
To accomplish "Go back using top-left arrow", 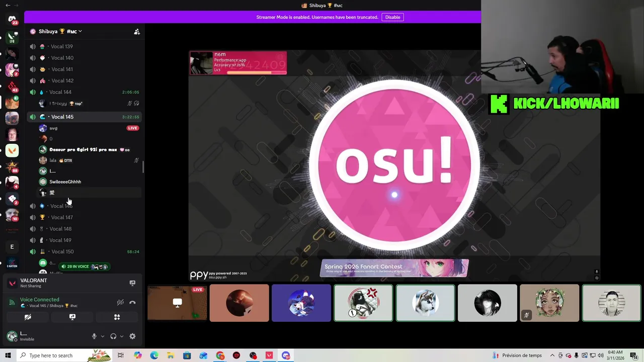I will [x=8, y=5].
